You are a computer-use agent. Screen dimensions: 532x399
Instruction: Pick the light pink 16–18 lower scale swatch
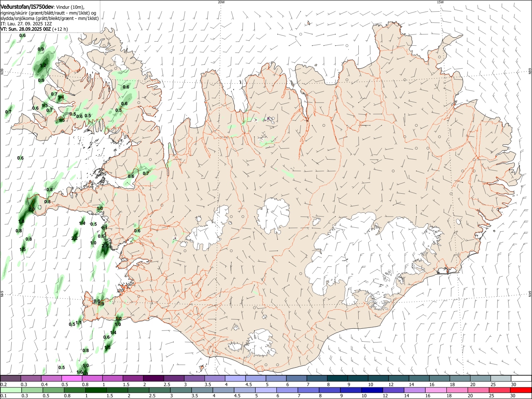coord(436,390)
